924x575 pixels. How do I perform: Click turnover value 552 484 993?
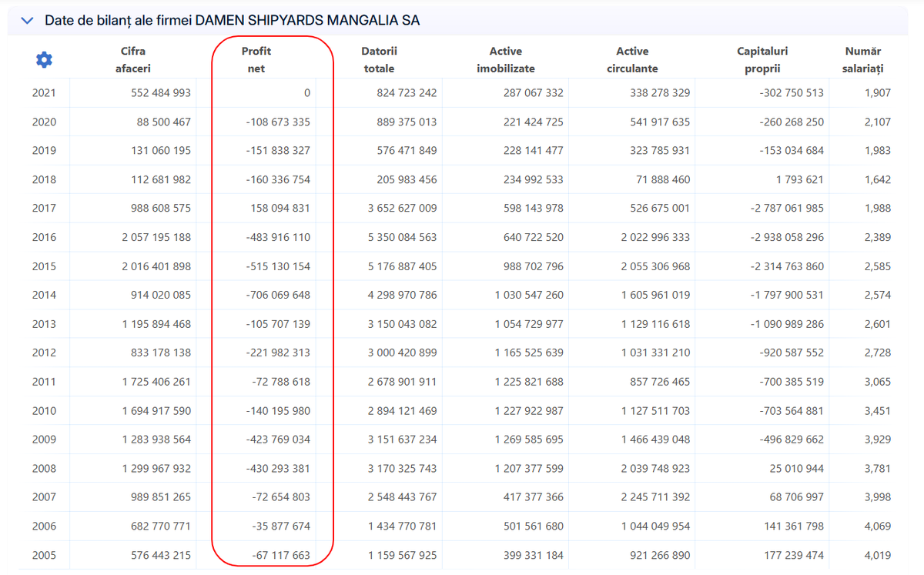161,93
